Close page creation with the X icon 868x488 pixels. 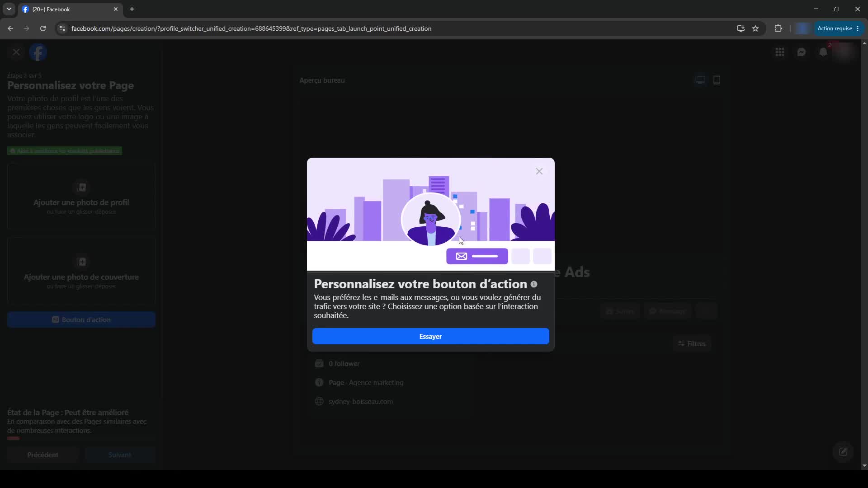16,52
